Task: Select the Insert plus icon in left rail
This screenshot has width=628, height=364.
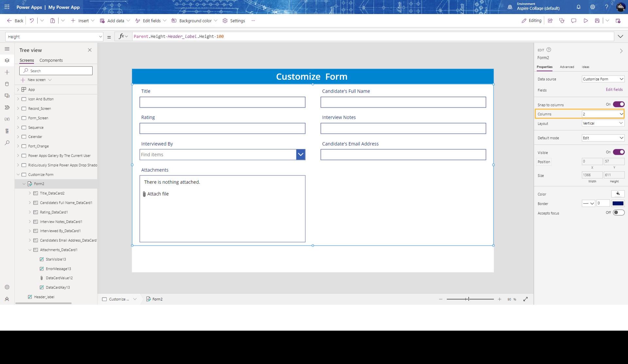Action: (x=7, y=72)
